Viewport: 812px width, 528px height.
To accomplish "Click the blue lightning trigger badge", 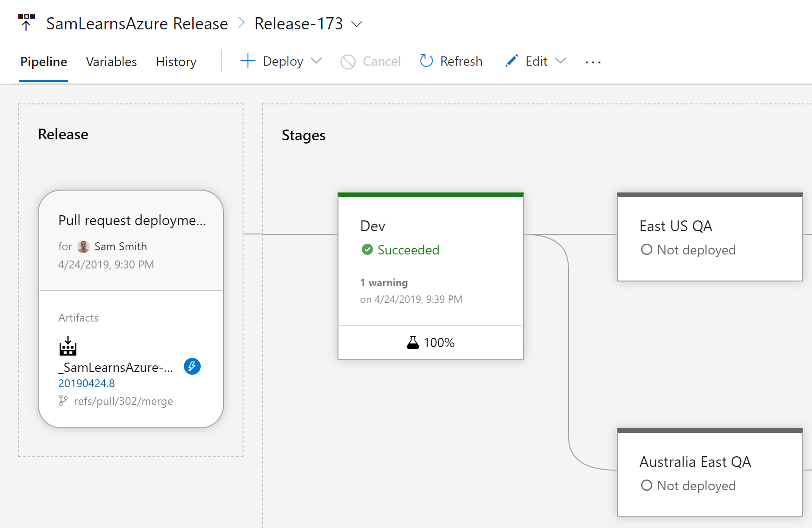I will click(x=192, y=366).
